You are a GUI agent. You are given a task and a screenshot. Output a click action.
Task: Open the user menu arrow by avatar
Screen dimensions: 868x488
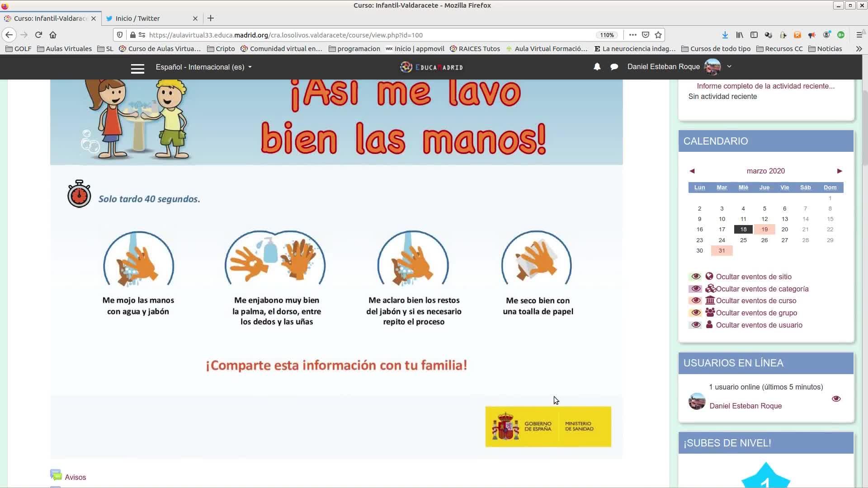coord(729,66)
